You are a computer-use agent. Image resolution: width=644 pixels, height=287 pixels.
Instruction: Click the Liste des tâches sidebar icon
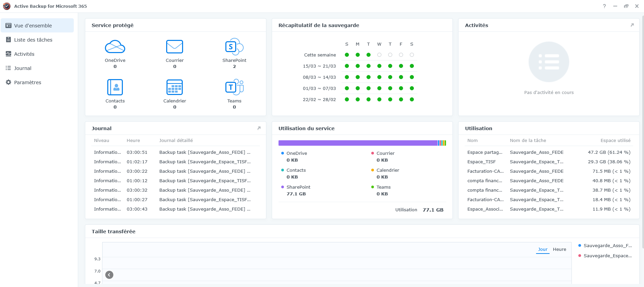pos(8,40)
